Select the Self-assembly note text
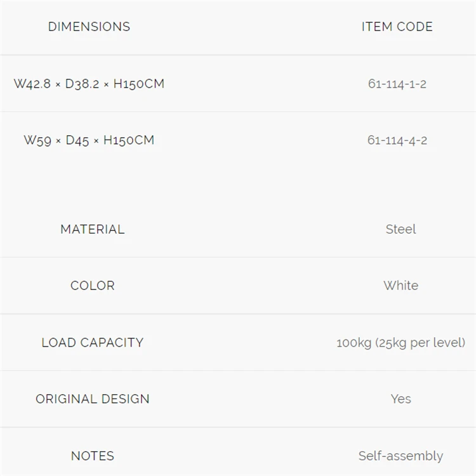 click(400, 456)
